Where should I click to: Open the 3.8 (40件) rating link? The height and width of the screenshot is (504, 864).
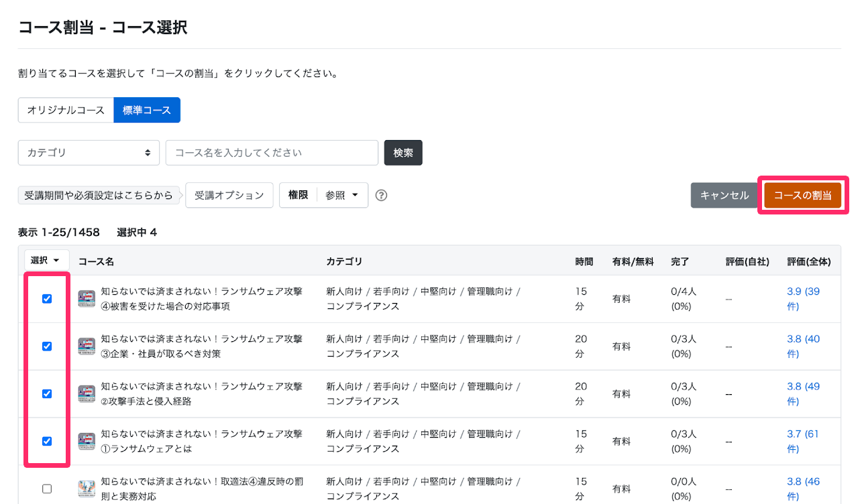[x=804, y=346]
